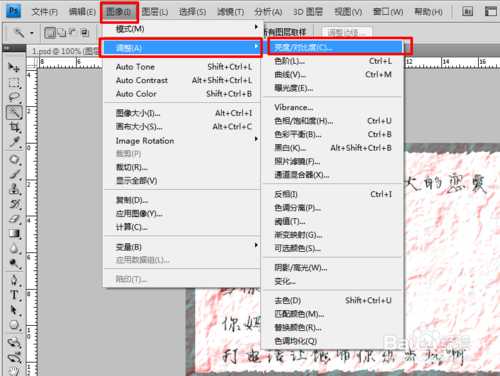This screenshot has width=500, height=376.
Task: Select the Dodge tool
Action: pos(14,263)
